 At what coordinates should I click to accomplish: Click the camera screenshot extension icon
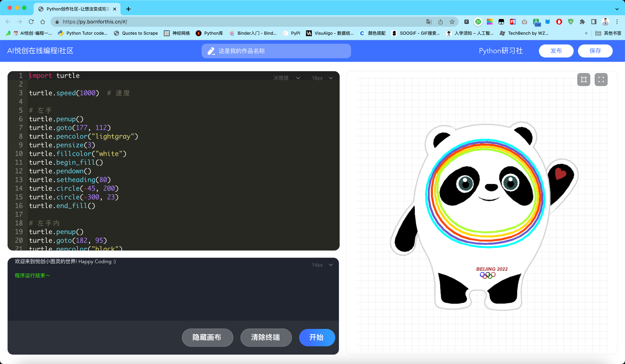[524, 22]
